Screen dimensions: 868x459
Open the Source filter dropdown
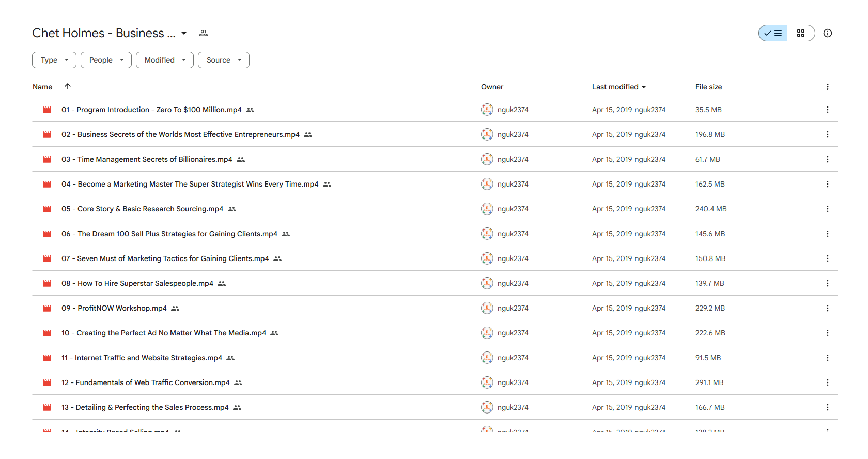coord(224,60)
